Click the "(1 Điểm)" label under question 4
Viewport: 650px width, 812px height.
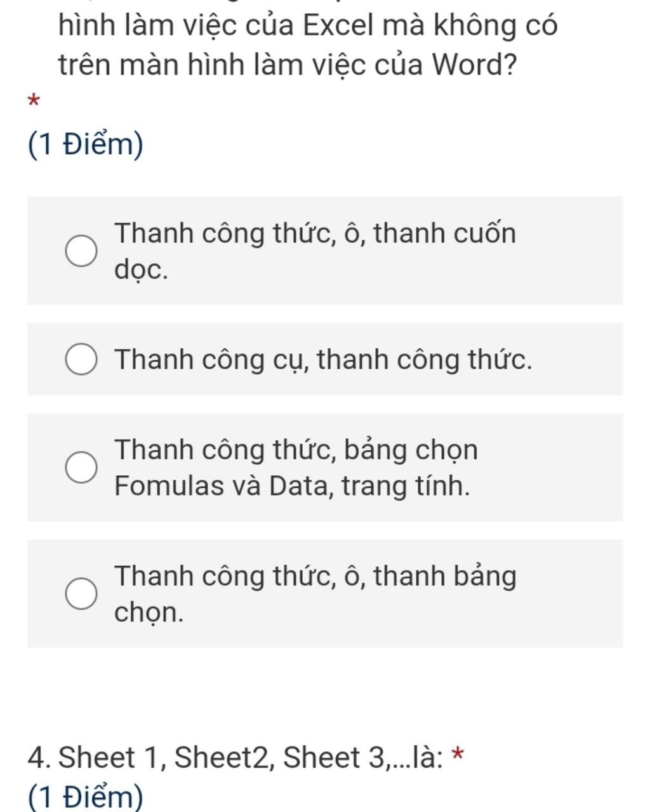tap(86, 797)
